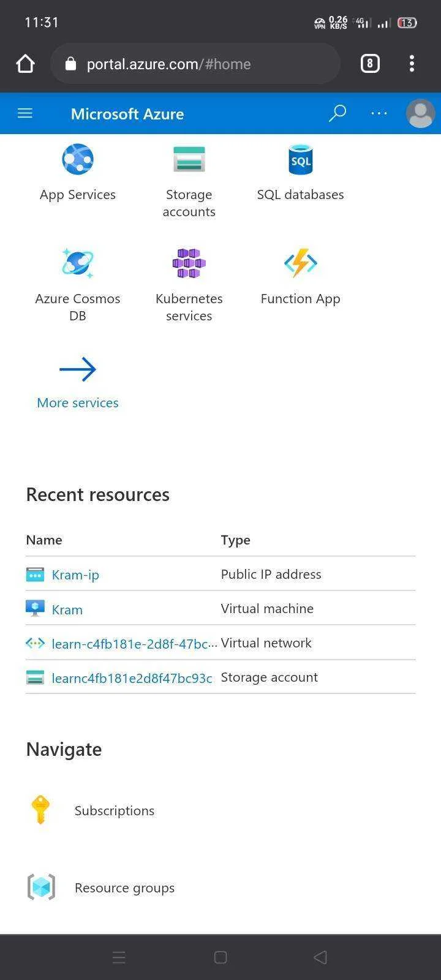Select the SQL databases label
This screenshot has width=441, height=980.
[x=300, y=194]
